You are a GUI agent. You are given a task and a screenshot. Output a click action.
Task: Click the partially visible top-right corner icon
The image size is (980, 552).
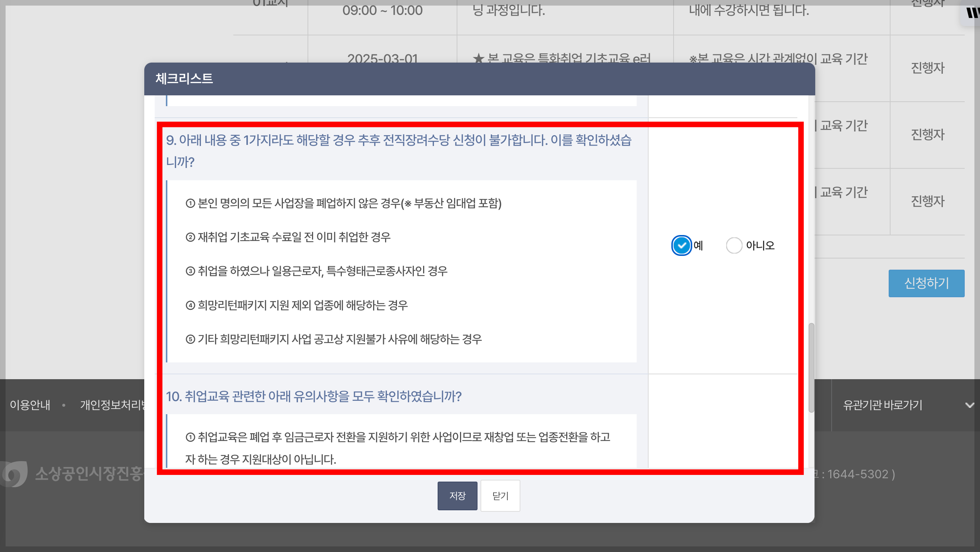coord(973,13)
